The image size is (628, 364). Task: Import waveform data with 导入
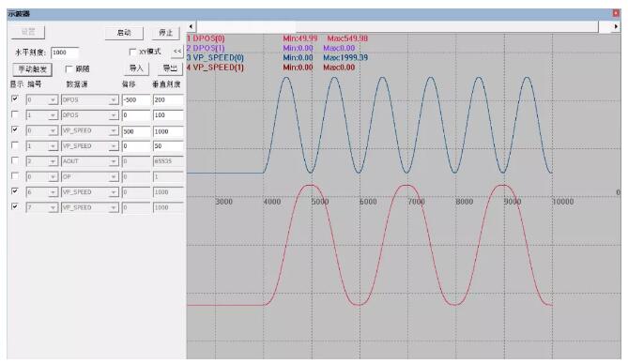coord(136,68)
